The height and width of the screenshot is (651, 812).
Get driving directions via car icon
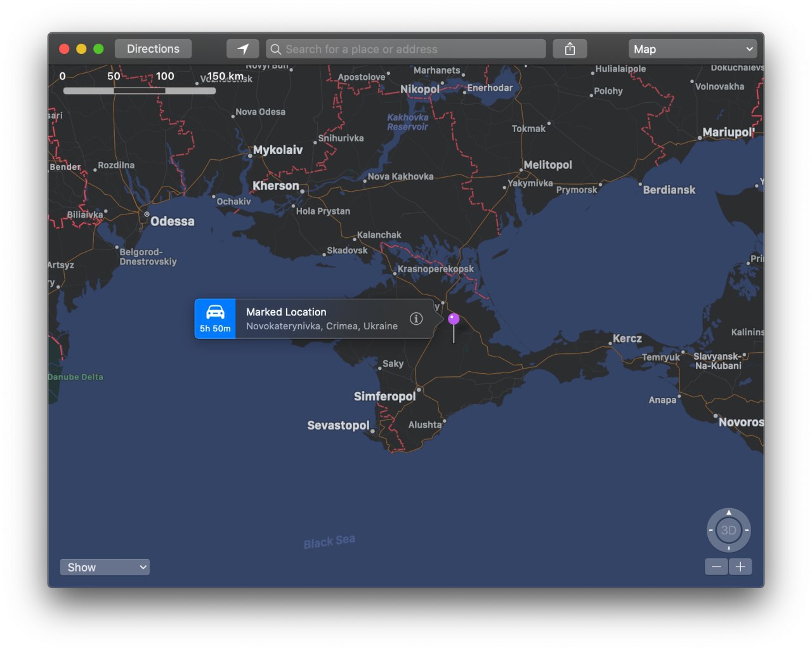pos(215,319)
